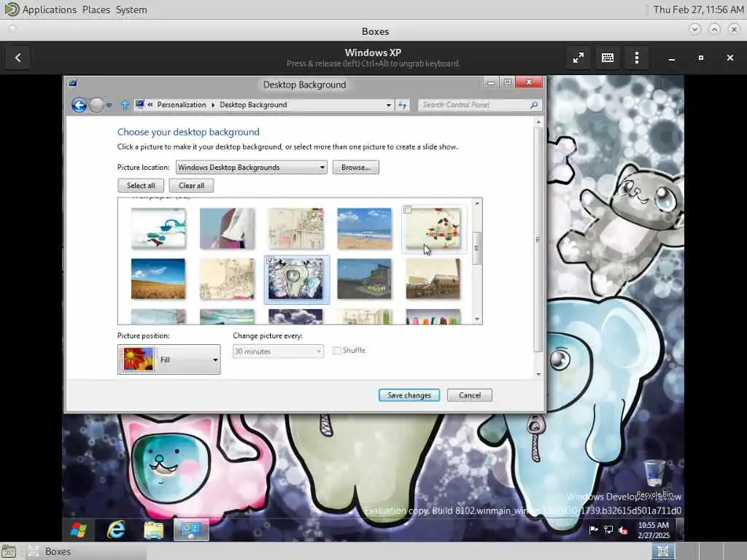The height and width of the screenshot is (560, 747).
Task: Expand the address bar history dropdown
Action: [x=389, y=105]
